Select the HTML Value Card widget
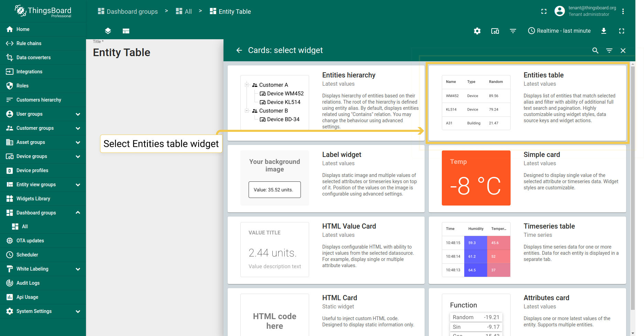 tap(326, 250)
